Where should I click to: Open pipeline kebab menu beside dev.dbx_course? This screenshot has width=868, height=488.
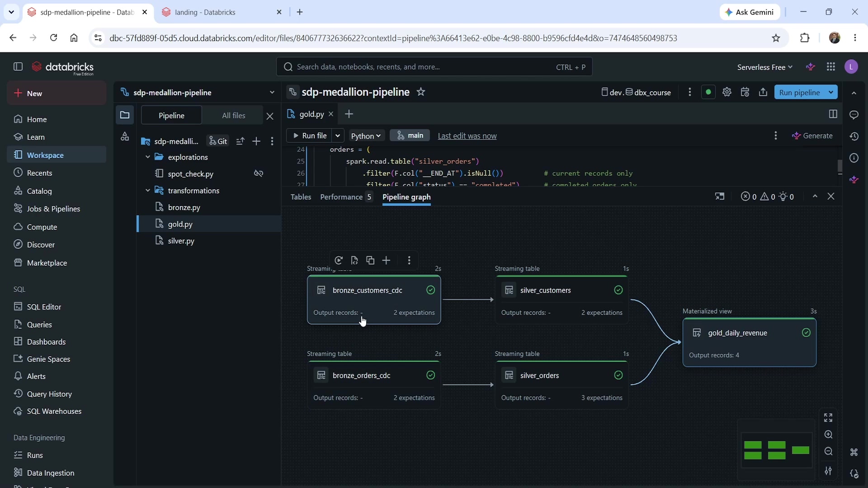coord(689,92)
